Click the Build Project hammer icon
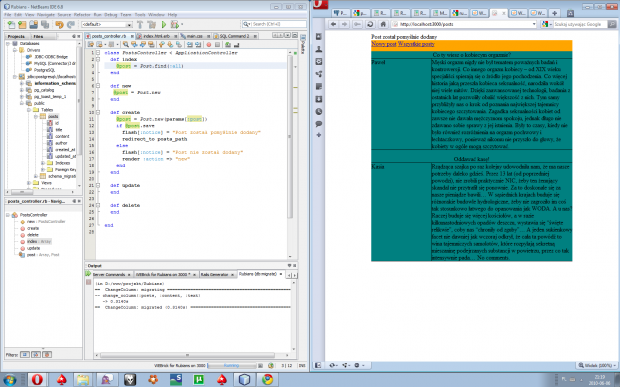 click(140, 25)
